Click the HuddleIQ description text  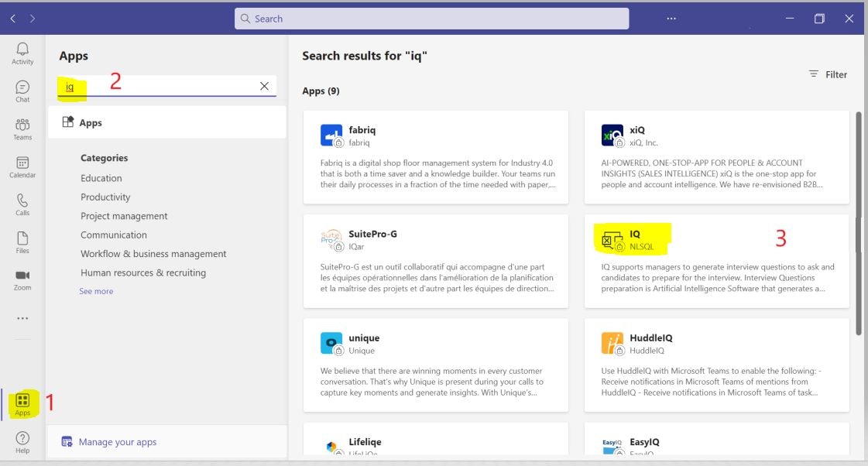712,382
